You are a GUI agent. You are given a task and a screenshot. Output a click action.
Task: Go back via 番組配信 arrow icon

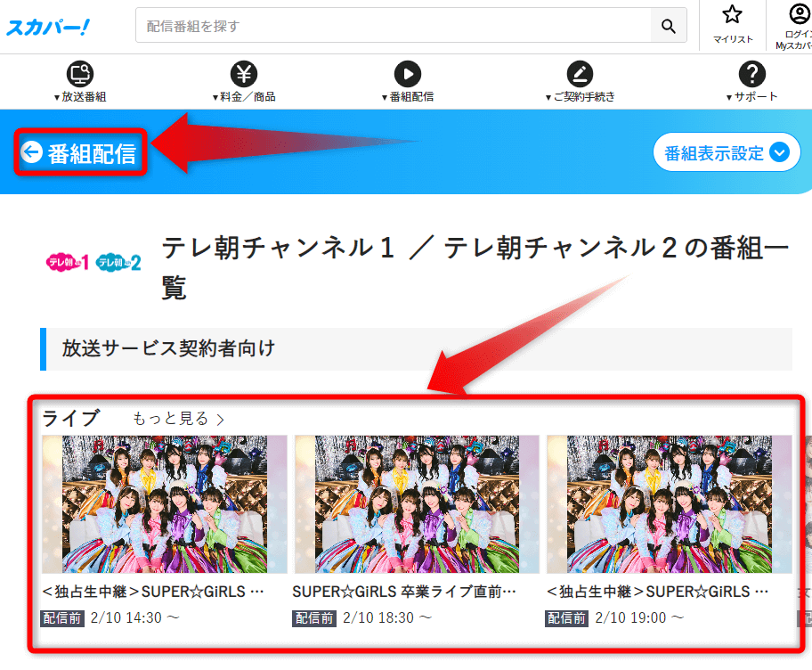point(31,152)
